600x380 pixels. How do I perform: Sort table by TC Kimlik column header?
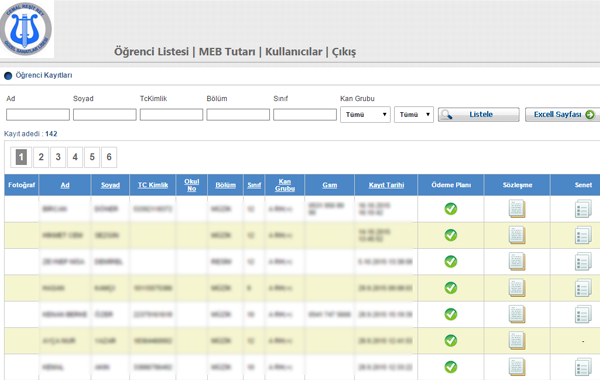tap(153, 185)
